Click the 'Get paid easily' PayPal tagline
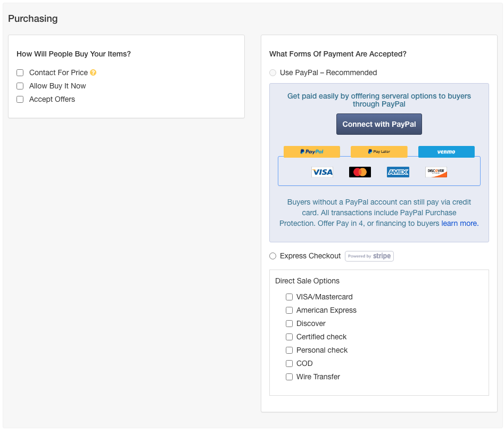 379,100
